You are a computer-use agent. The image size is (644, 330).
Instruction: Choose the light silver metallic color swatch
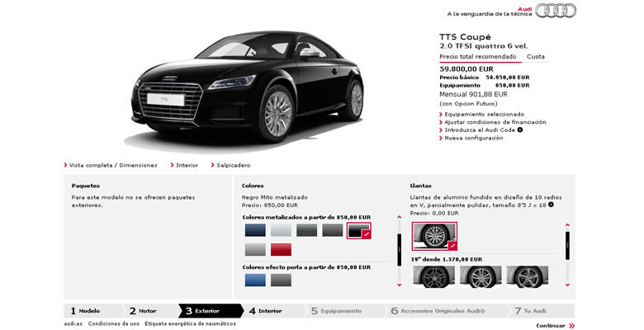(x=281, y=231)
